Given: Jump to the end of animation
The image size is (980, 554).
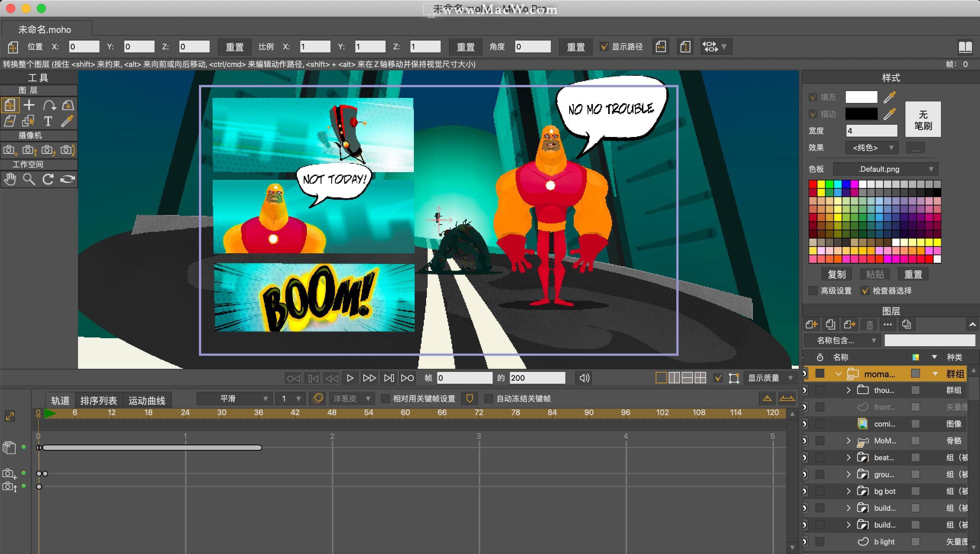Looking at the screenshot, I should tap(407, 378).
